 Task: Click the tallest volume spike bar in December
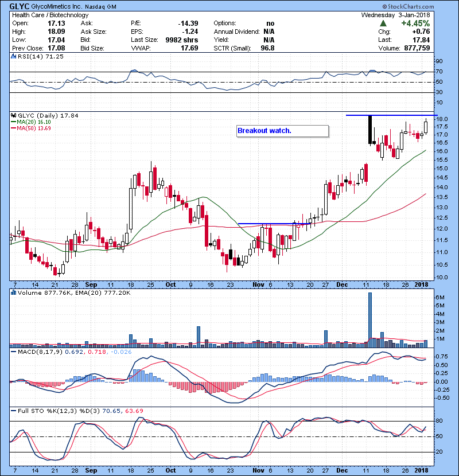[370, 320]
